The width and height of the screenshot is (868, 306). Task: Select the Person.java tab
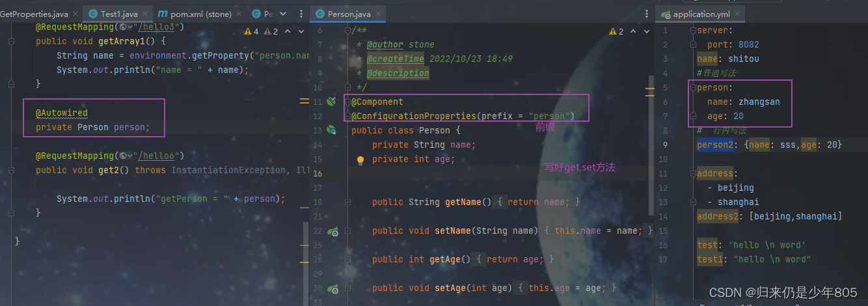click(x=347, y=14)
